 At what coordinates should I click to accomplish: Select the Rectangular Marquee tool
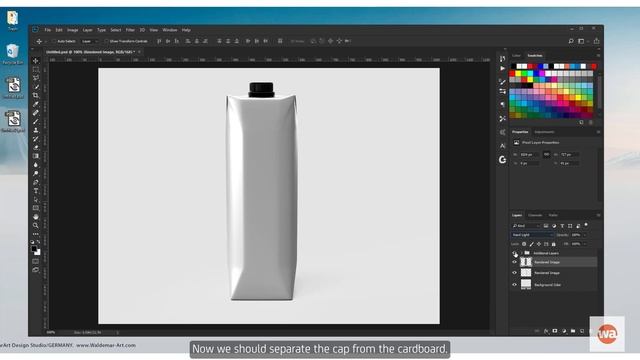tap(36, 69)
